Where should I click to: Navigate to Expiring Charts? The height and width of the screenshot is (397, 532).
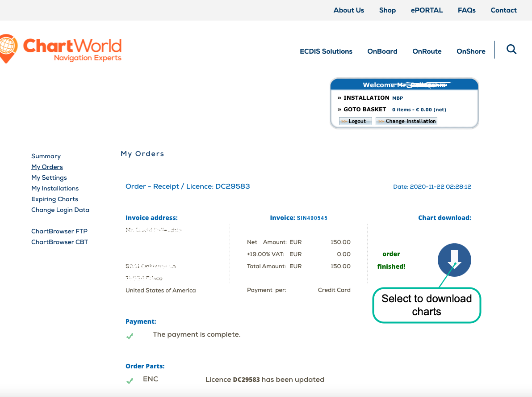tap(54, 199)
